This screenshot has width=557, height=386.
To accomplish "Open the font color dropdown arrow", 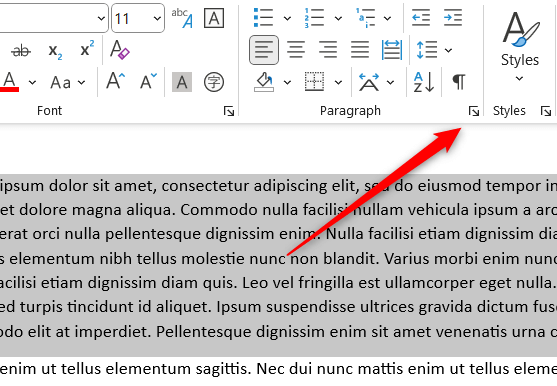I will click(x=32, y=83).
